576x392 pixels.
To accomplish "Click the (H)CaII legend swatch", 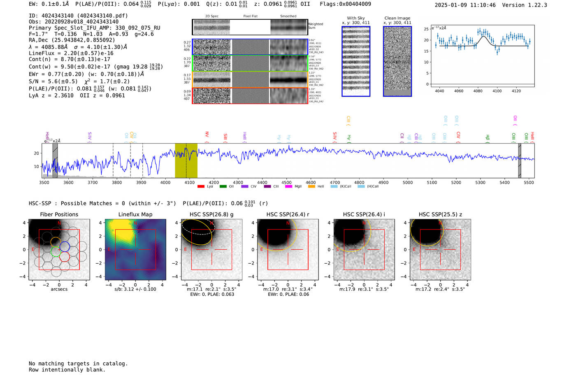I will (x=361, y=187).
